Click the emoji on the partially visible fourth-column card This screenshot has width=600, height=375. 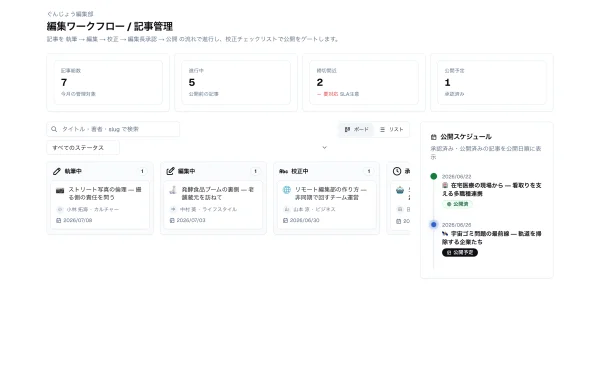(400, 190)
